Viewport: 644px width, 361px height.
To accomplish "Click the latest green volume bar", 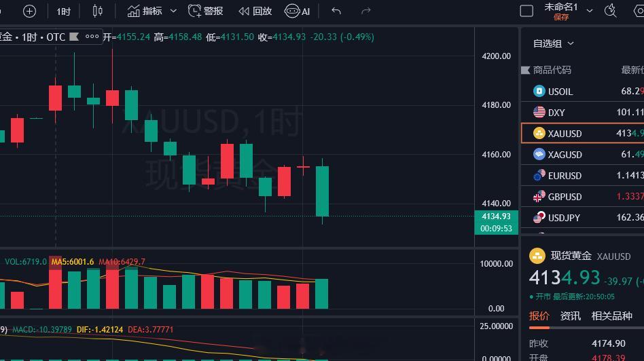I will coord(321,294).
